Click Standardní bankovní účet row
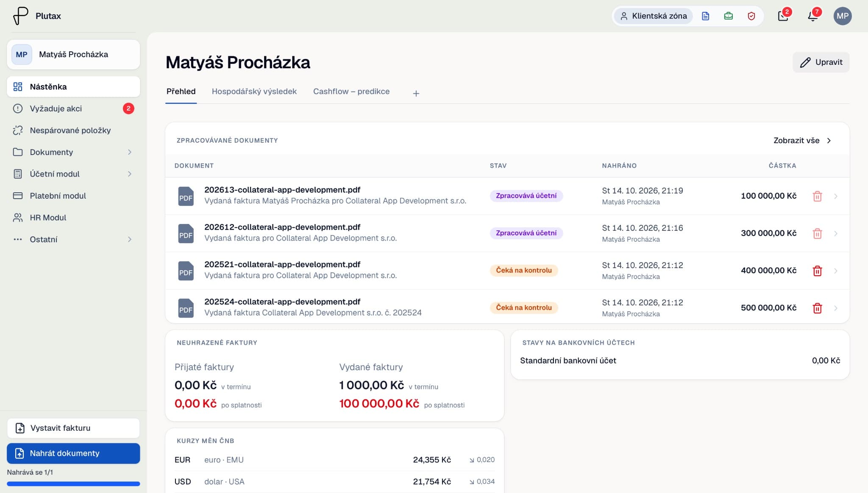Image resolution: width=868 pixels, height=493 pixels. point(680,360)
